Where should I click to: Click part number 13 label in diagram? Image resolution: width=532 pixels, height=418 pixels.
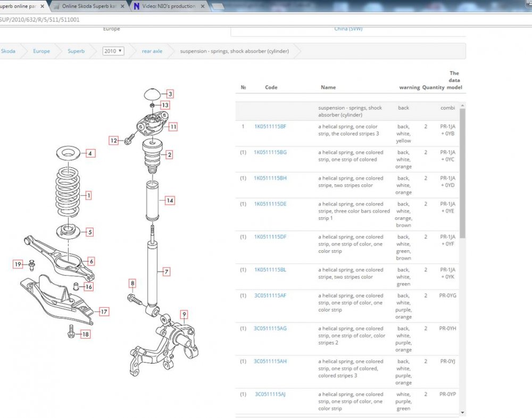165,105
